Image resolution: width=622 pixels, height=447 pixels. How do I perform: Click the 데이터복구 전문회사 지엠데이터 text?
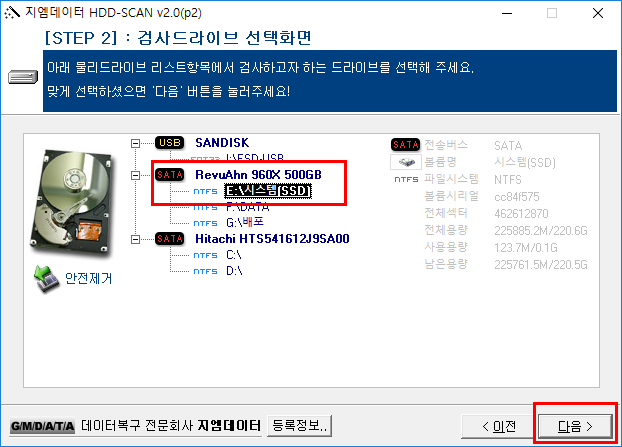[x=171, y=426]
